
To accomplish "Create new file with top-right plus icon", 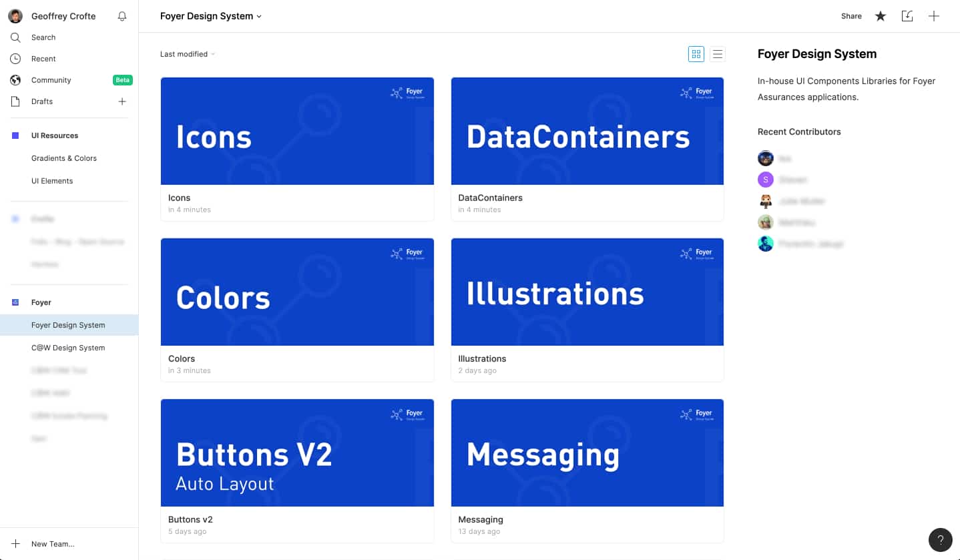I will pyautogui.click(x=934, y=16).
